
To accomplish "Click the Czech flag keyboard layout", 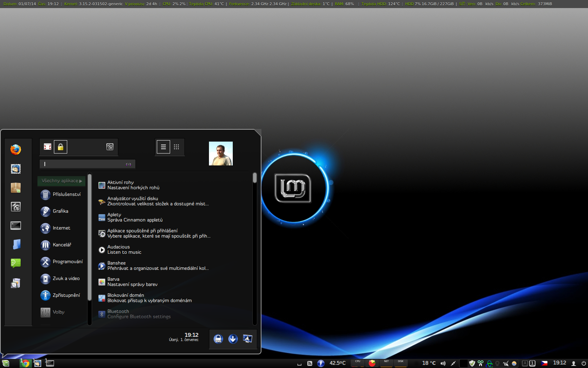I will coord(544,363).
